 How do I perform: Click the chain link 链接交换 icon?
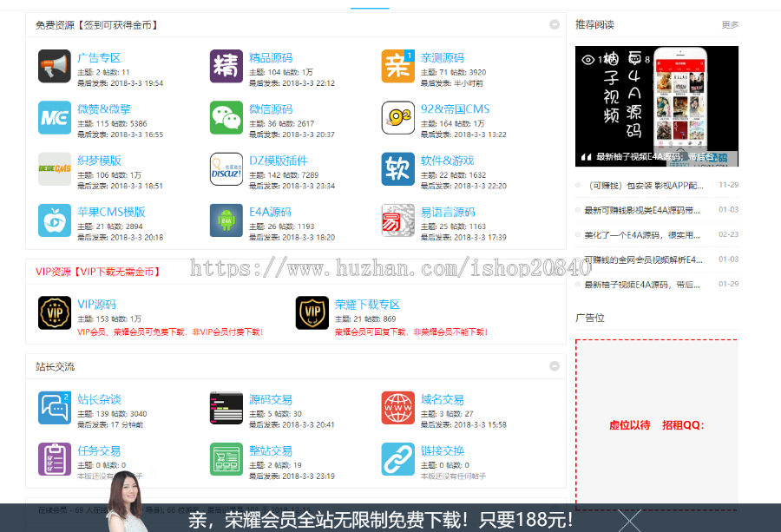(x=397, y=458)
